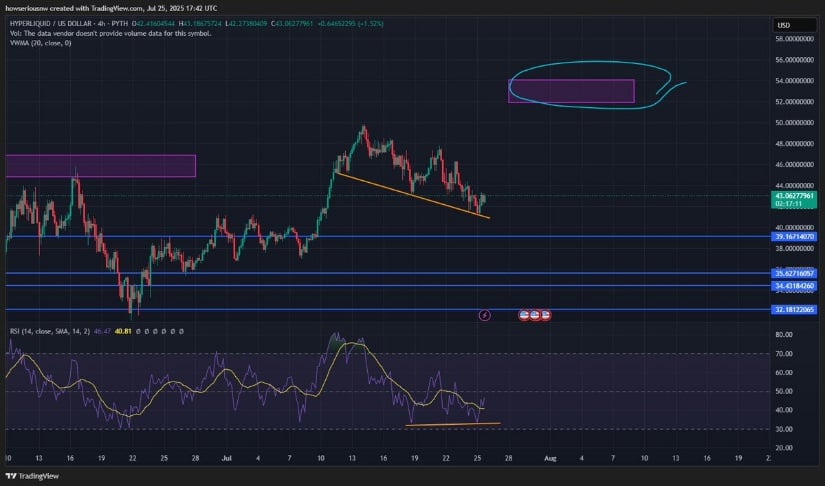Viewport: 825px width, 486px height.
Task: Click the purple lightning bolt event icon
Action: 485,315
